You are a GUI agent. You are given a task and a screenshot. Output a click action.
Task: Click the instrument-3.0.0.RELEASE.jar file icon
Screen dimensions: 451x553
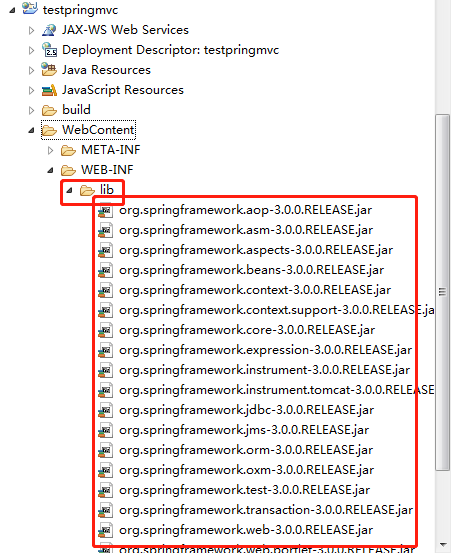[105, 370]
